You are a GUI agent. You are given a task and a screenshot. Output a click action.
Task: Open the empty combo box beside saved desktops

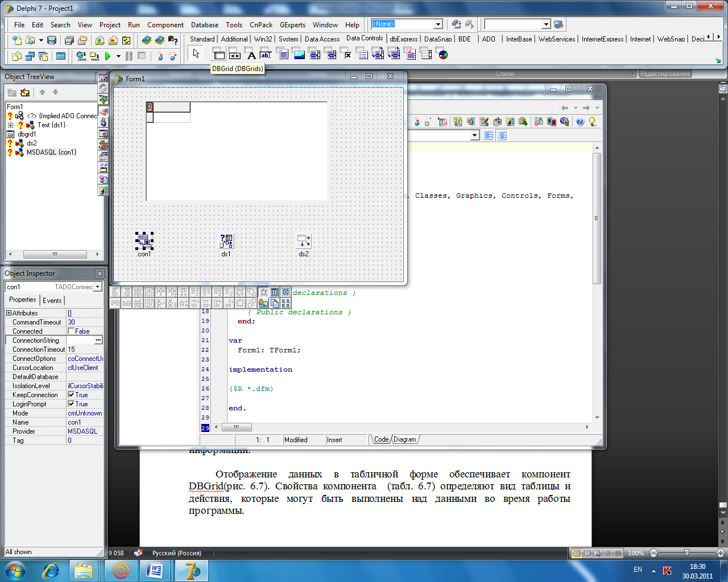pos(546,24)
